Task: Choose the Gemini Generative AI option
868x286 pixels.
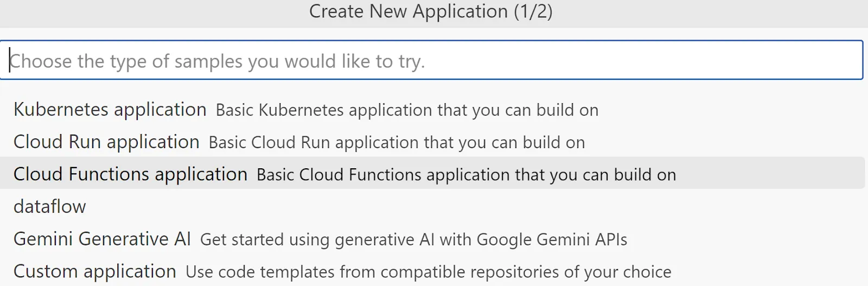Action: coord(102,239)
